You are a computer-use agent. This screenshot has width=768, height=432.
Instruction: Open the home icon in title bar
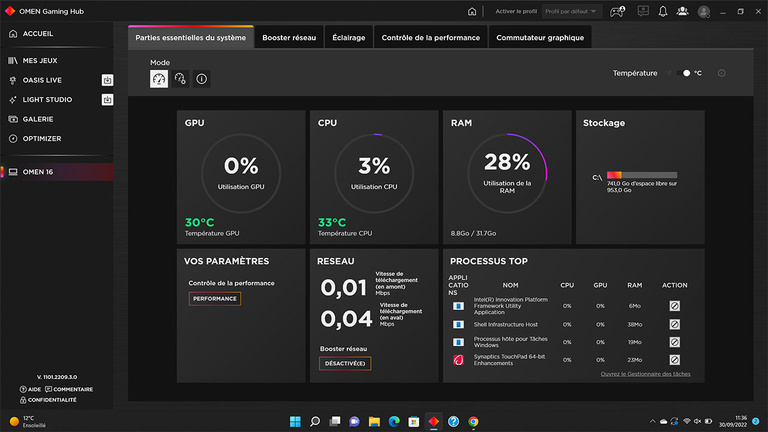click(472, 11)
